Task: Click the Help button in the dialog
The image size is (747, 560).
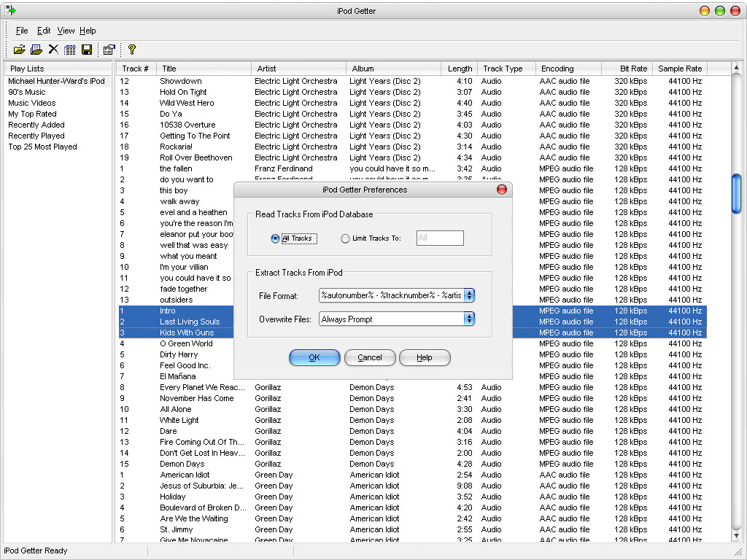Action: pyautogui.click(x=425, y=357)
